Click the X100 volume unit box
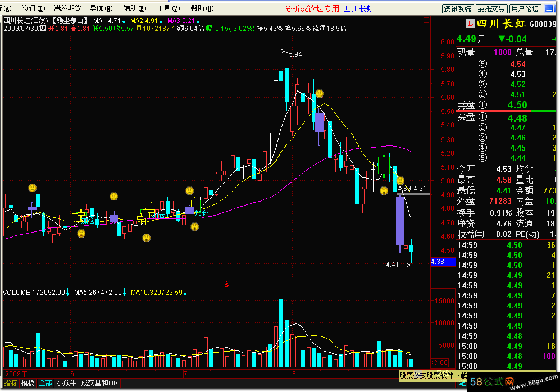Screen dimensions: 560x392 [x=440, y=363]
